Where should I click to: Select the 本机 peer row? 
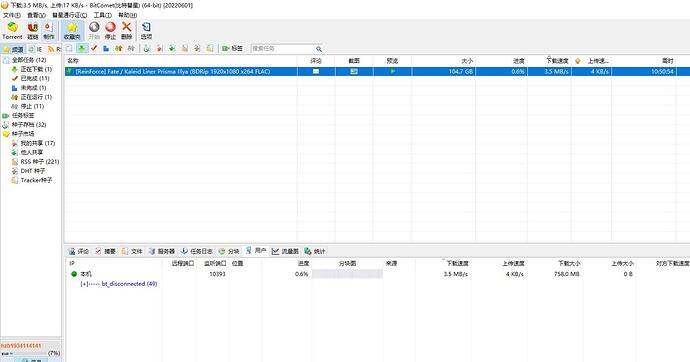pyautogui.click(x=377, y=274)
